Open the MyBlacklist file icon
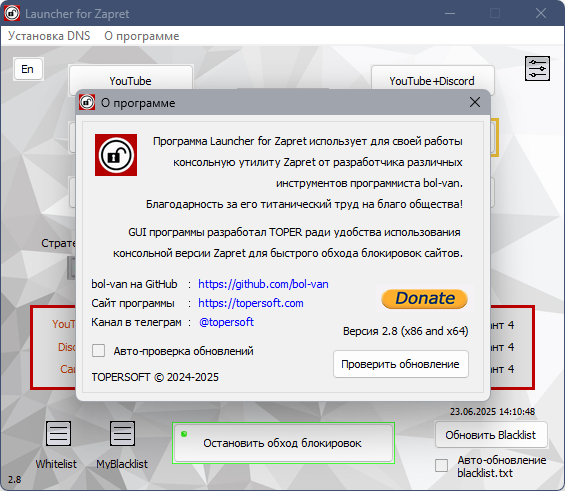 (122, 433)
